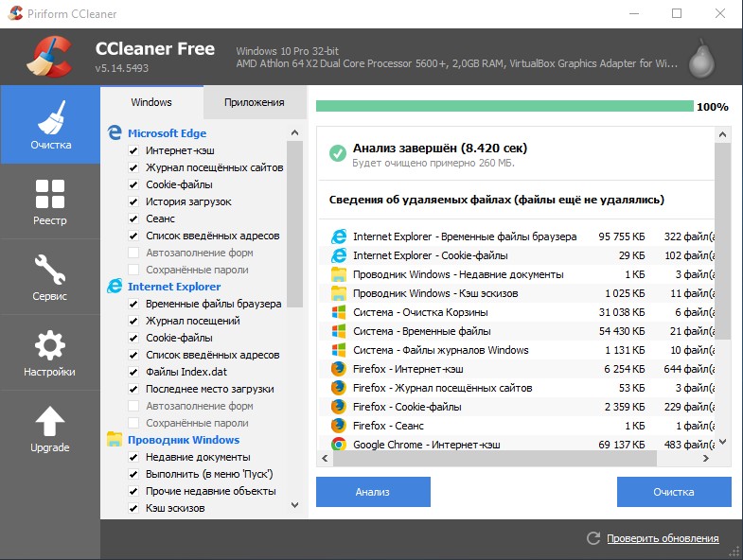Open the Проверить обновления link
The width and height of the screenshot is (743, 560).
coord(663,538)
